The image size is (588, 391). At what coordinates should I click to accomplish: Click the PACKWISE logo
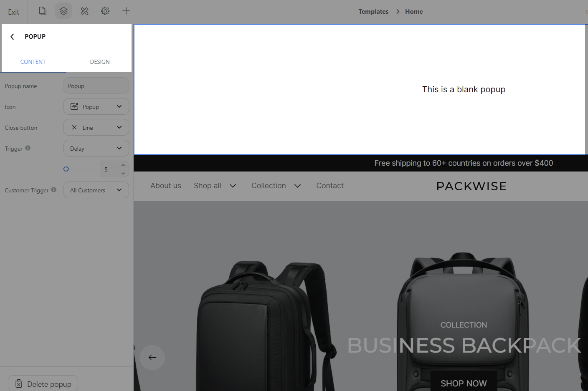pos(471,186)
